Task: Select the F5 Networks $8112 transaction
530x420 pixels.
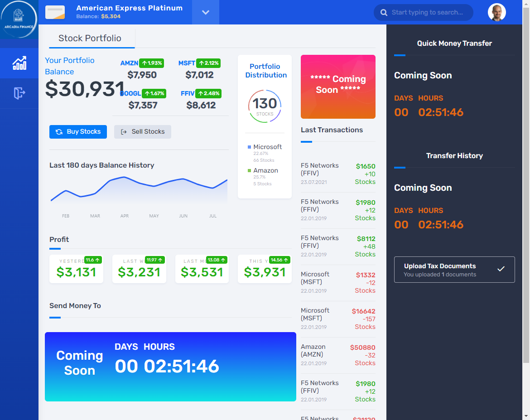Action: 338,246
